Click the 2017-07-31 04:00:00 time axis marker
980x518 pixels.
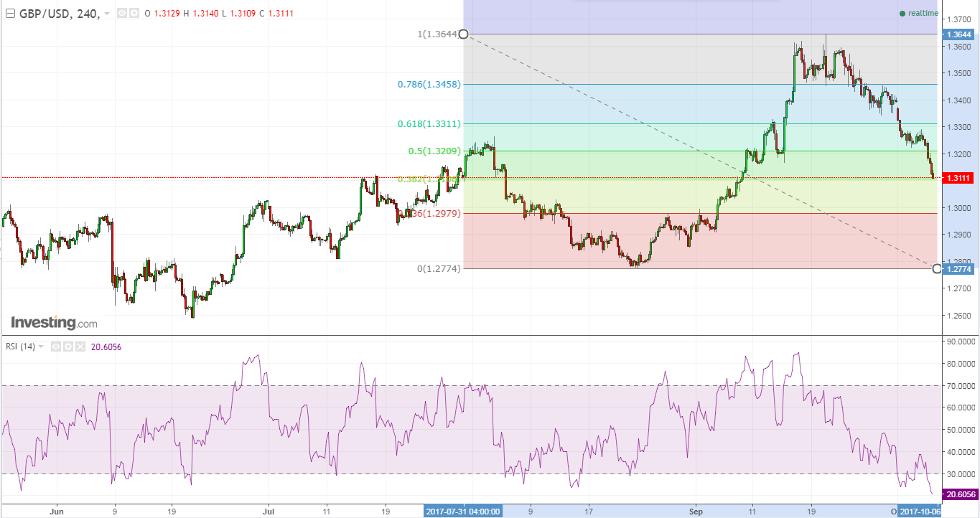463,512
